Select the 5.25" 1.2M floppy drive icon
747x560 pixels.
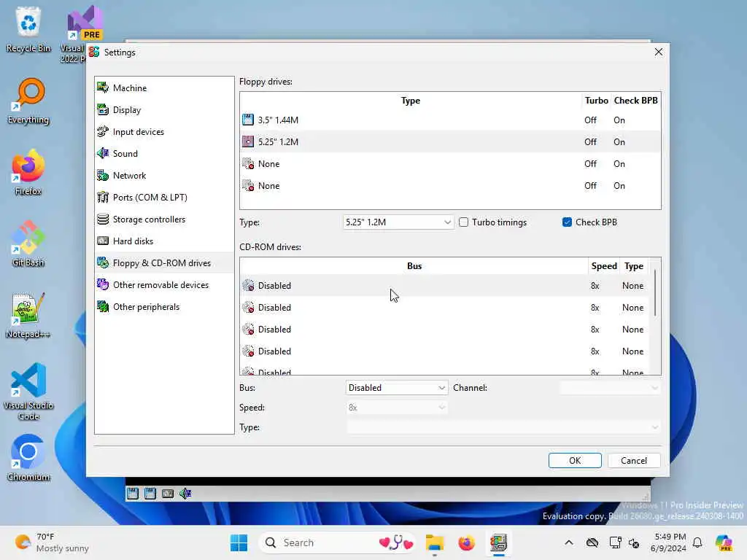click(248, 141)
